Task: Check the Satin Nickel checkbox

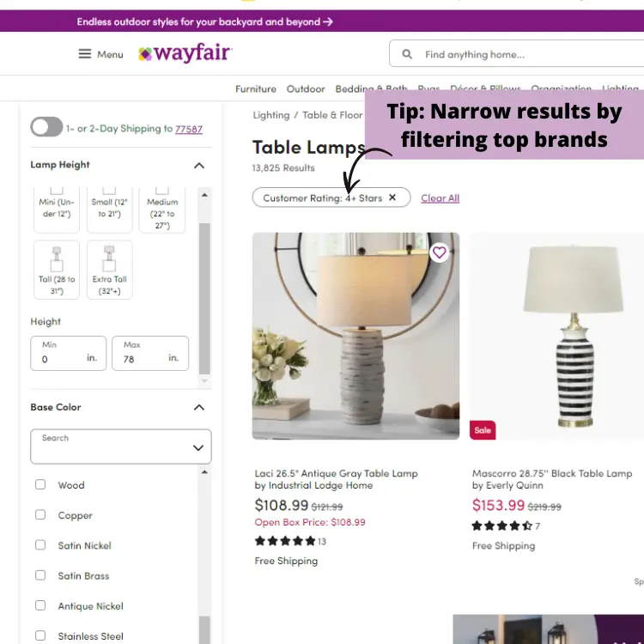Action: tap(40, 545)
